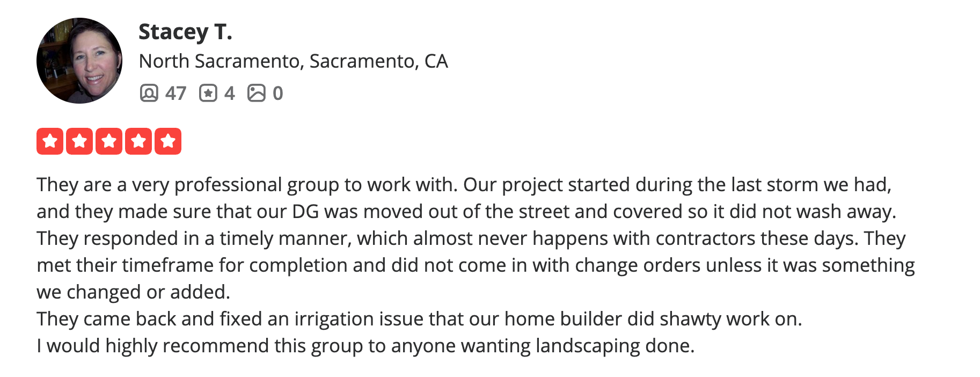
Task: Click the photo count 0
Action: [277, 93]
